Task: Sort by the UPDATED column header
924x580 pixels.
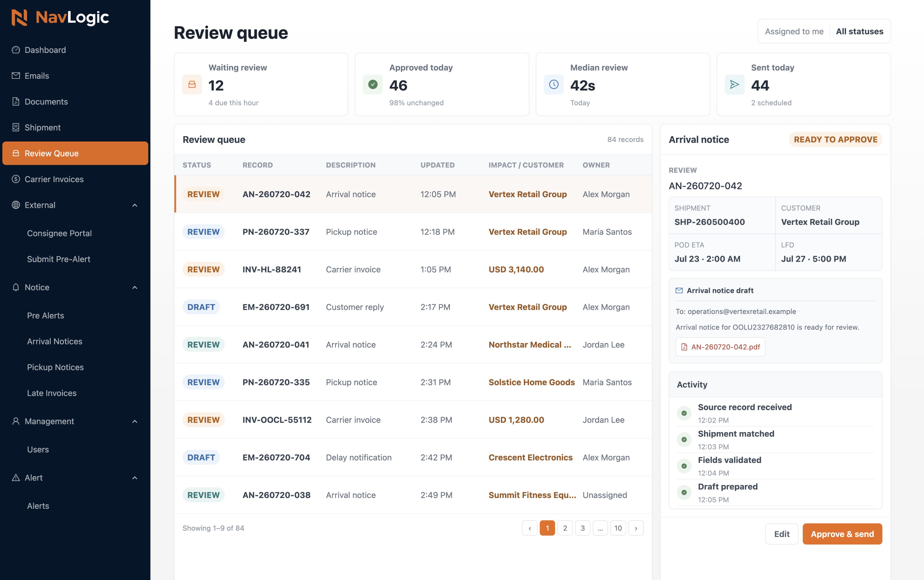Action: 437,165
